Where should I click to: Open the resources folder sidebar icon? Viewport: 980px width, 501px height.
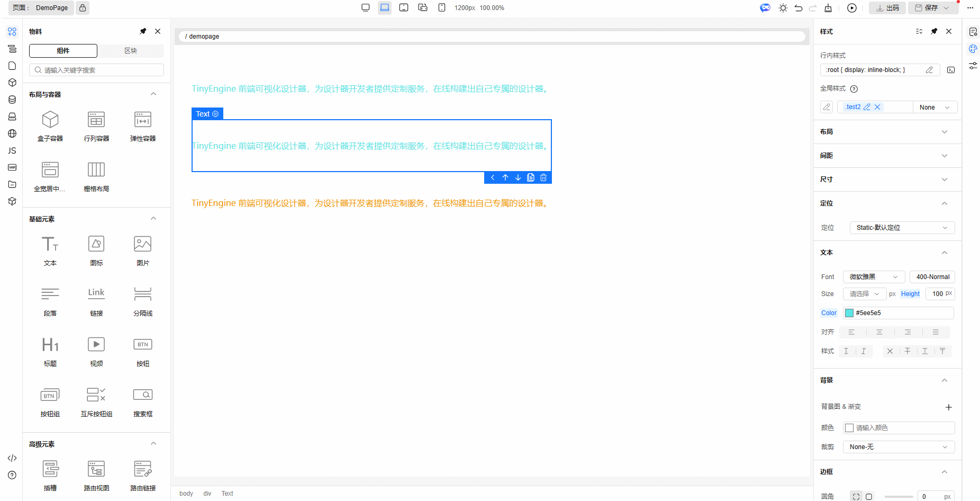coord(12,184)
